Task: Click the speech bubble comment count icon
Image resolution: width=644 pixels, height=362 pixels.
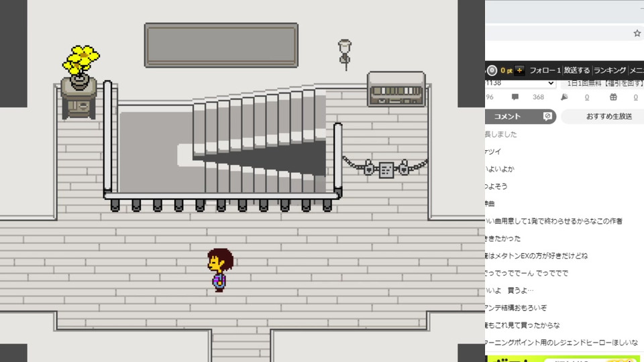Action: [515, 97]
